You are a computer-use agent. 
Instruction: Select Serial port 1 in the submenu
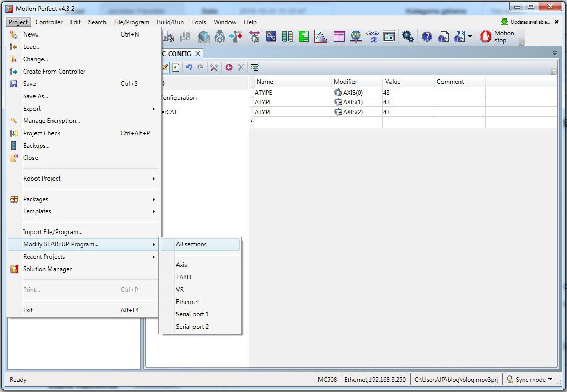(200, 314)
